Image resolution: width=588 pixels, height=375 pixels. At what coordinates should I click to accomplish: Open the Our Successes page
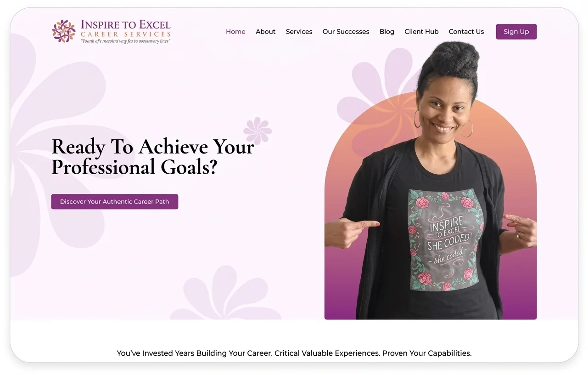pyautogui.click(x=346, y=32)
